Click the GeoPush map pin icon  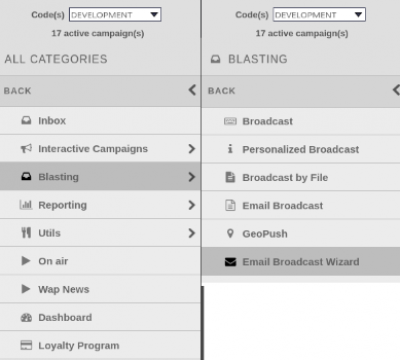[230, 233]
